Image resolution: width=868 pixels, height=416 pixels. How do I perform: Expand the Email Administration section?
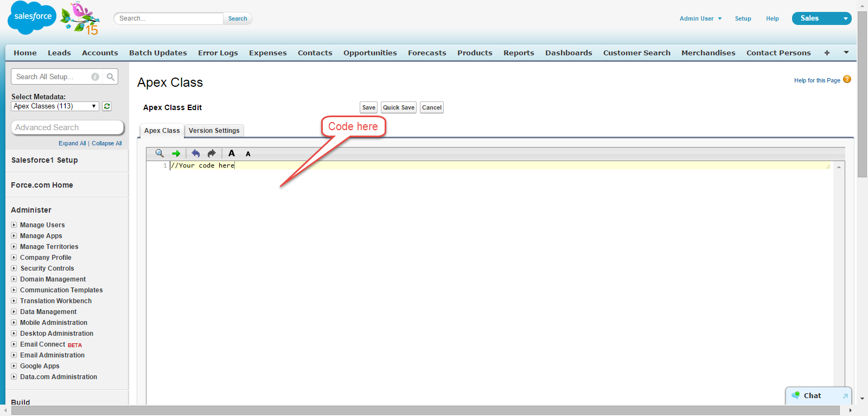(x=14, y=355)
